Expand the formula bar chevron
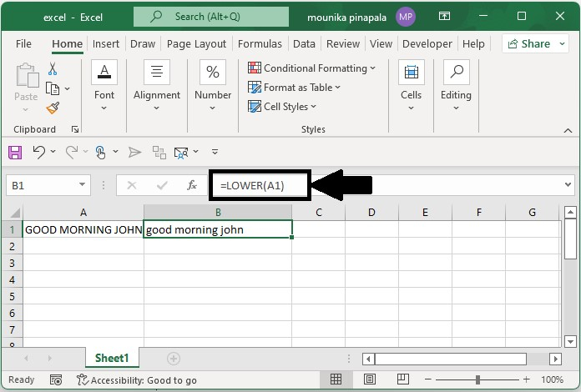The width and height of the screenshot is (581, 392). (568, 184)
